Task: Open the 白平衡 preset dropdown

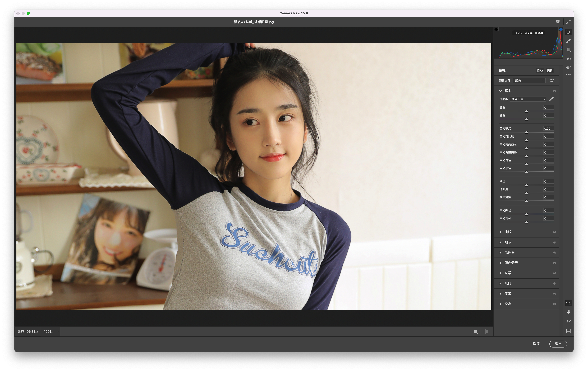Action: tap(528, 99)
